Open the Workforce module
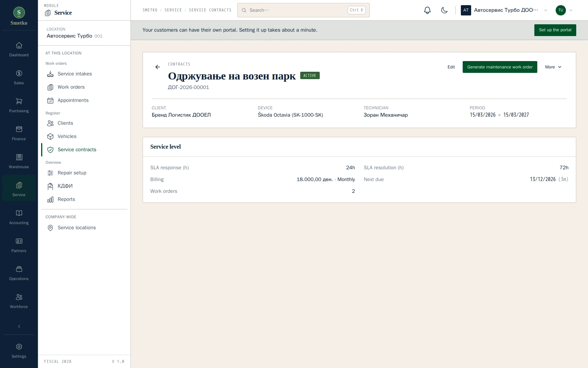Image resolution: width=588 pixels, height=368 pixels. point(19,301)
